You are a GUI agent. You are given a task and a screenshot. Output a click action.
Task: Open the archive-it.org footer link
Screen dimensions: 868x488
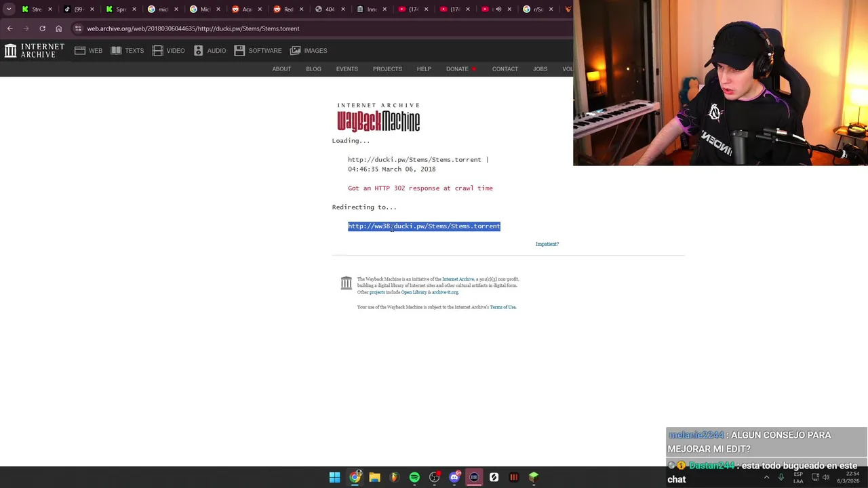point(445,292)
